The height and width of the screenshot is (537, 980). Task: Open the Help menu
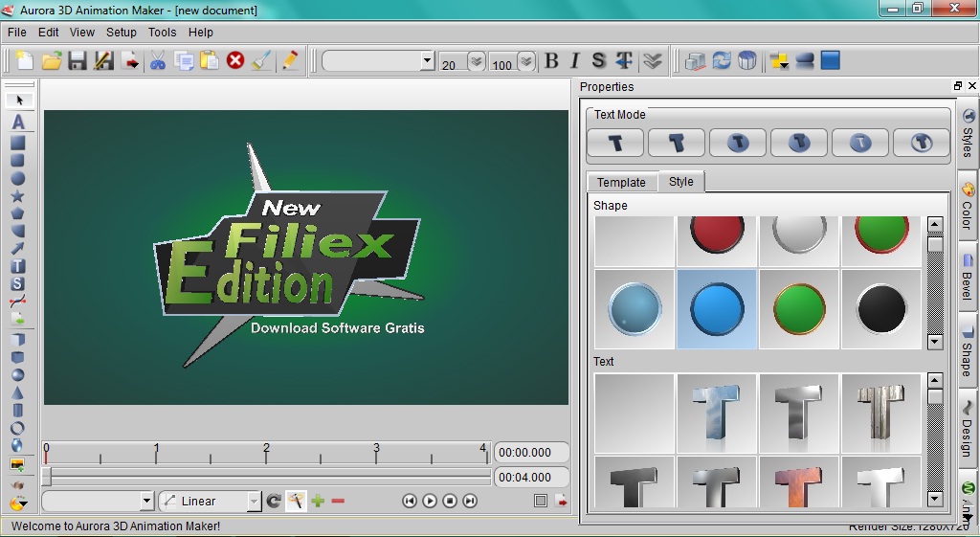pyautogui.click(x=201, y=32)
